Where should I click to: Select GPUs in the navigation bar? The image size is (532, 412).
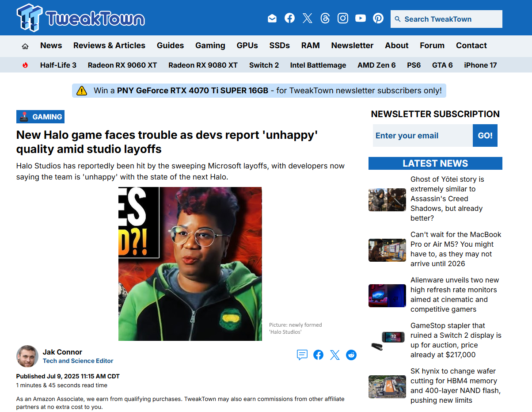point(247,46)
